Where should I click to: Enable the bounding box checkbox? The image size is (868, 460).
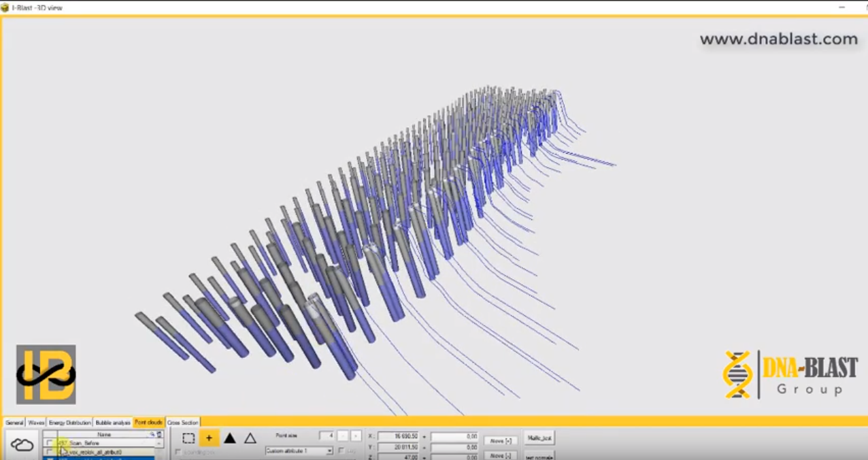tap(178, 452)
